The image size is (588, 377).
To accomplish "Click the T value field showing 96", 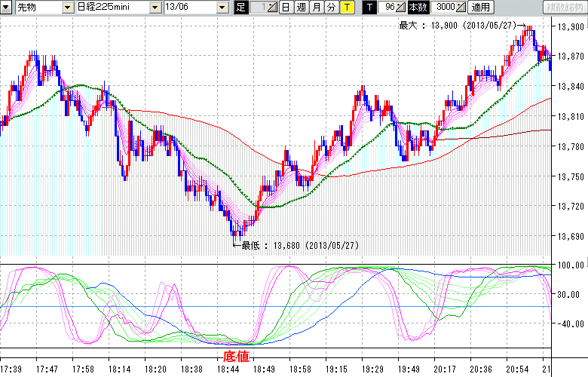I will click(387, 7).
